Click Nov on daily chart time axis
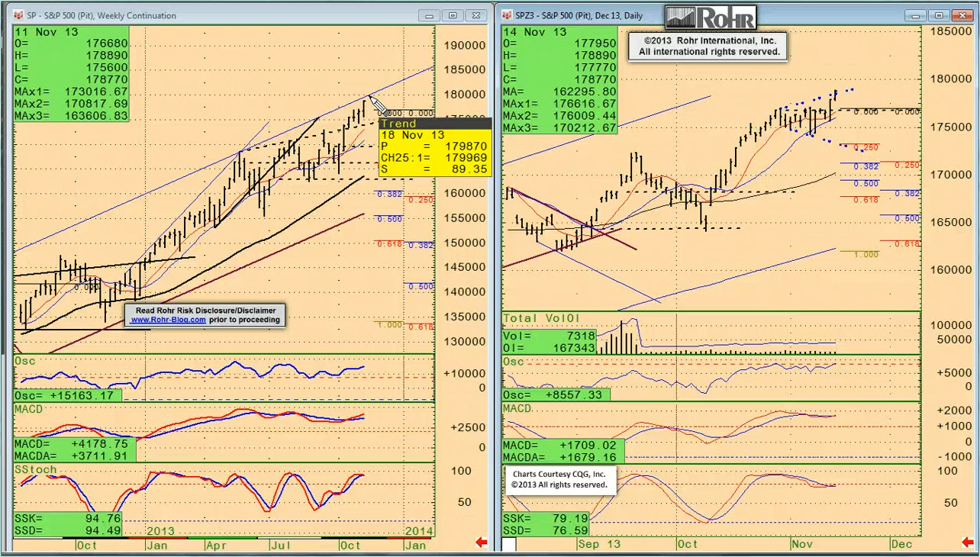This screenshot has width=980, height=557. point(802,544)
